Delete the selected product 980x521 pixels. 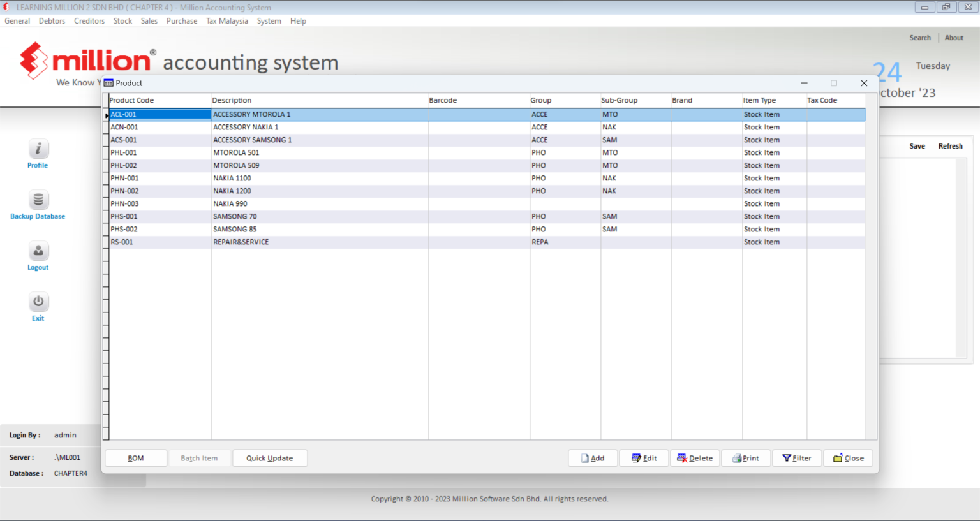tap(695, 458)
